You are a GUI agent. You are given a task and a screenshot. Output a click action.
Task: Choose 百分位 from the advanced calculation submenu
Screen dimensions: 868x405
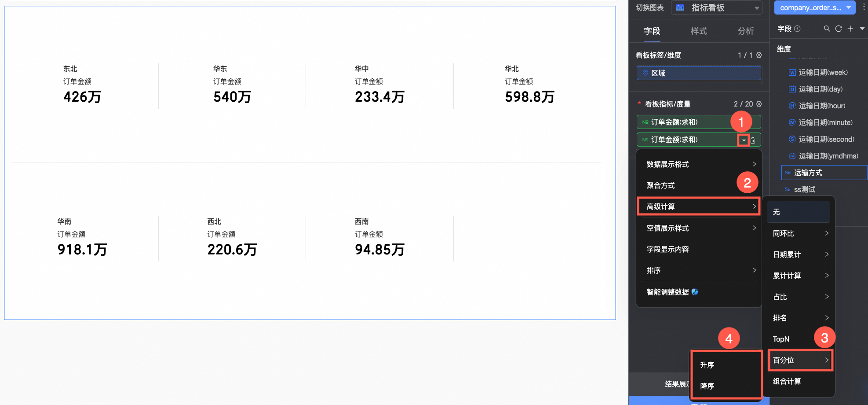801,360
